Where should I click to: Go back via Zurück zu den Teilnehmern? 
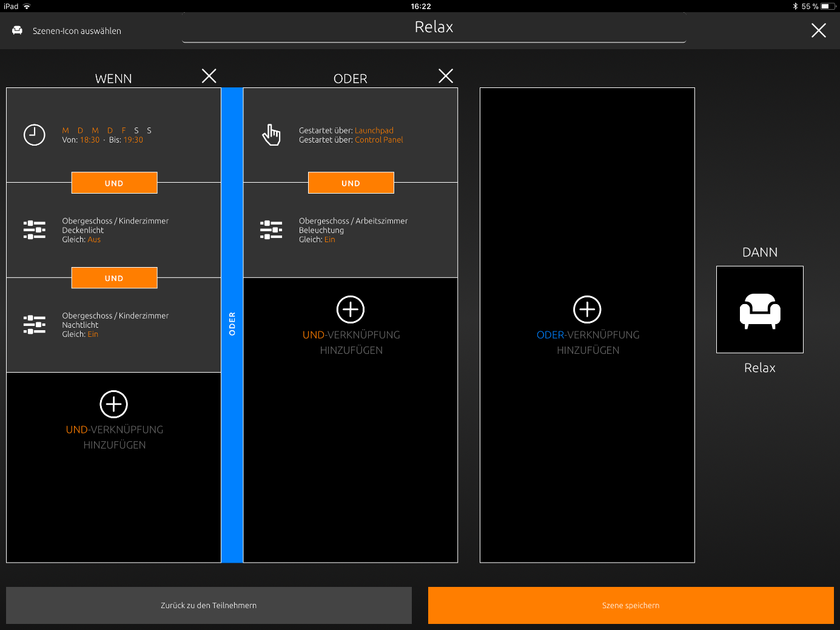(x=209, y=605)
